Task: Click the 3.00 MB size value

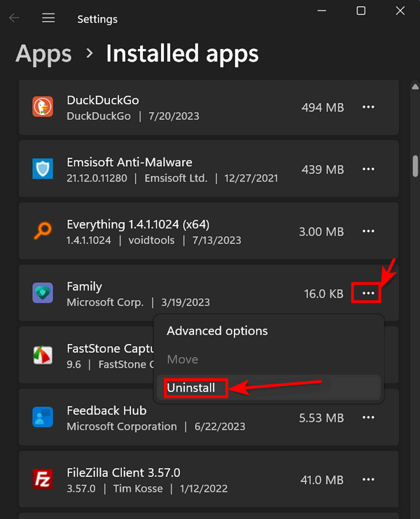Action: click(x=321, y=232)
